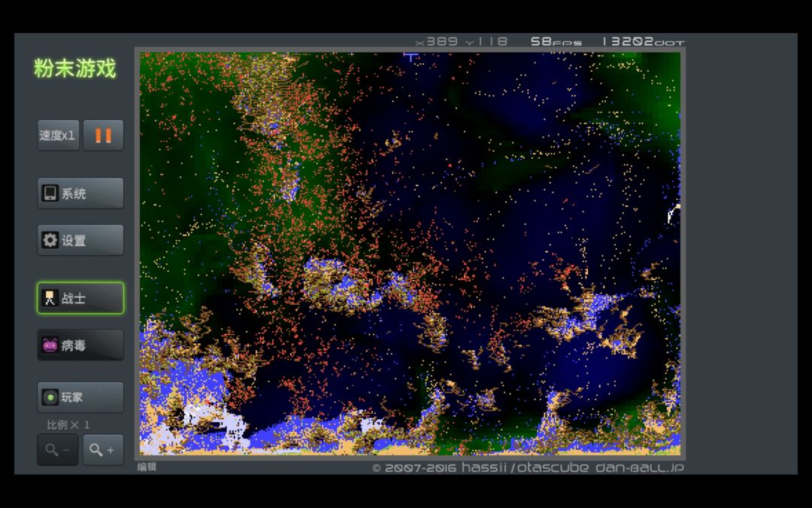812x508 pixels.
Task: Click the blue crosshair cursor at canvas top
Action: point(411,56)
